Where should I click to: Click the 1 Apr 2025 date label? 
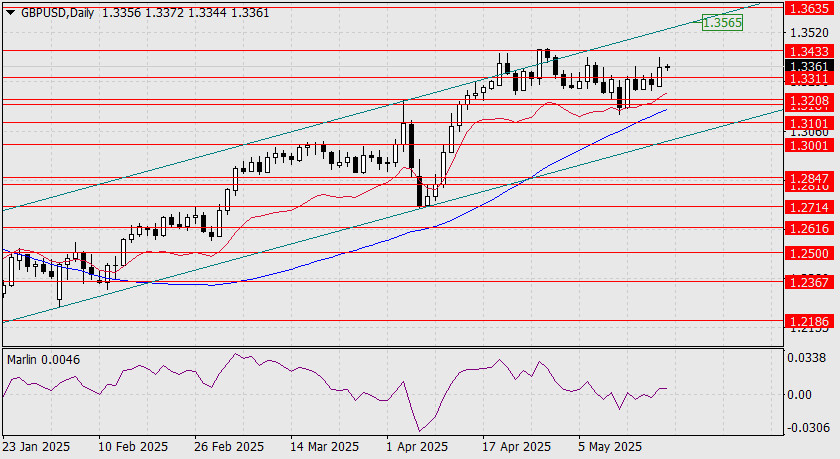(417, 446)
